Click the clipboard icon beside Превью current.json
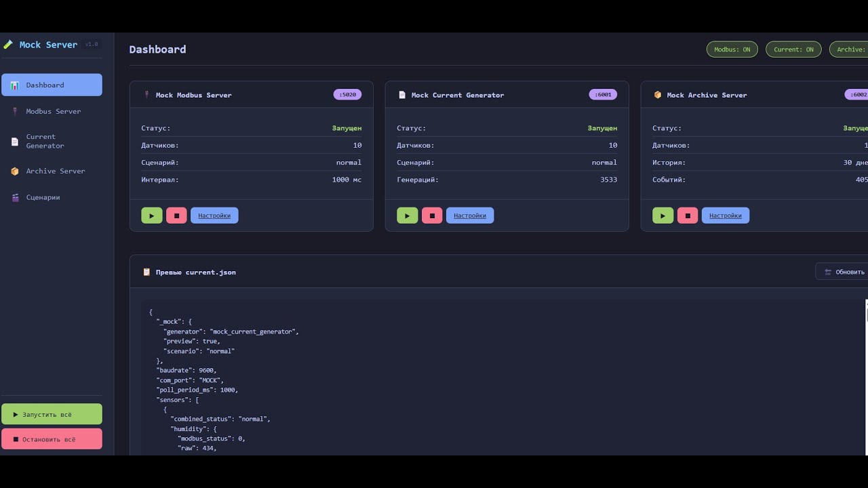This screenshot has height=488, width=868. click(146, 272)
